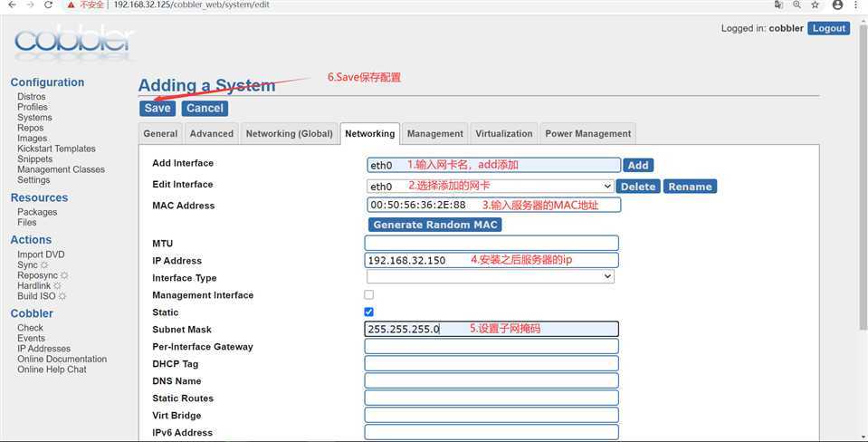Viewport: 868px width, 442px height.
Task: Click the Add interface button
Action: 638,165
